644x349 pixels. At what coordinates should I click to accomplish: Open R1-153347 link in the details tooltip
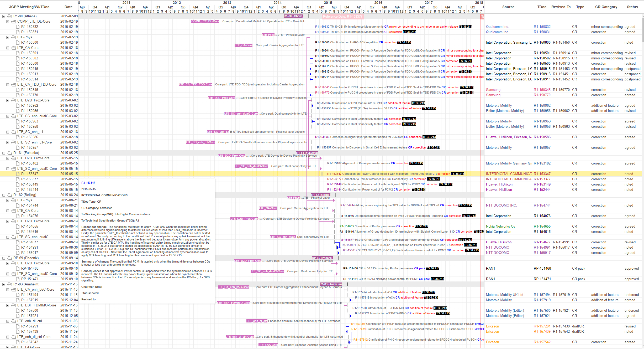coord(88,183)
